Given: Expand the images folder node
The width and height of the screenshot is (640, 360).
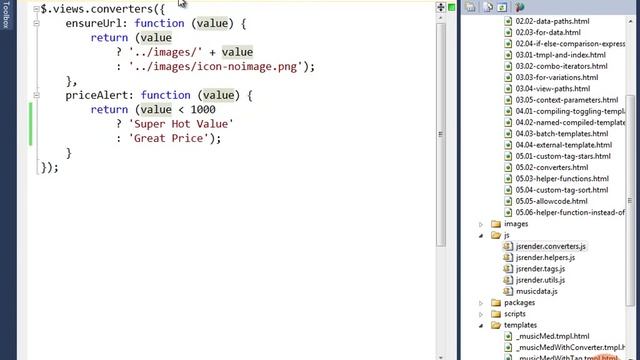Looking at the screenshot, I should point(481,224).
